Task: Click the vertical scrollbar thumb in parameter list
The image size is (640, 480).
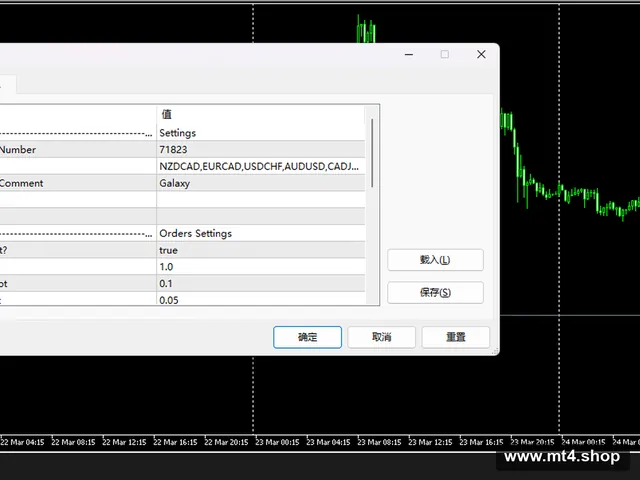Action: pos(372,153)
